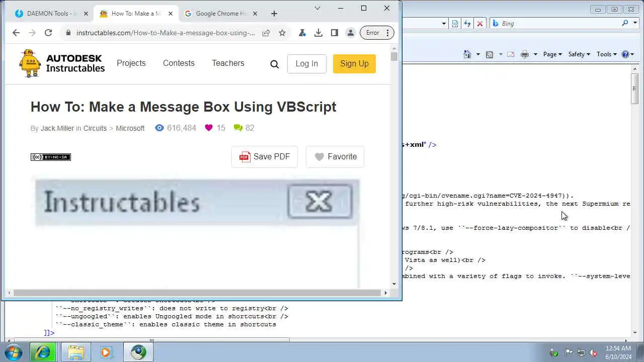Bookmark this page with the star icon

[x=282, y=33]
